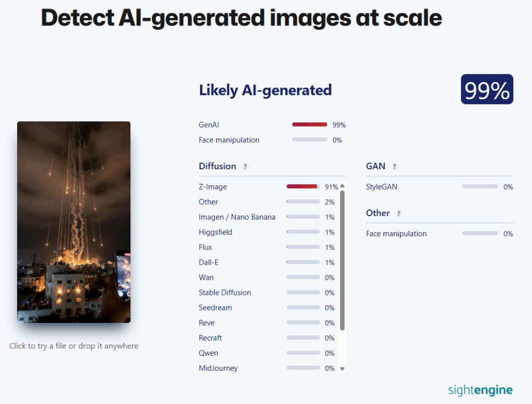Click the Z-Image 91% result bar

[303, 186]
